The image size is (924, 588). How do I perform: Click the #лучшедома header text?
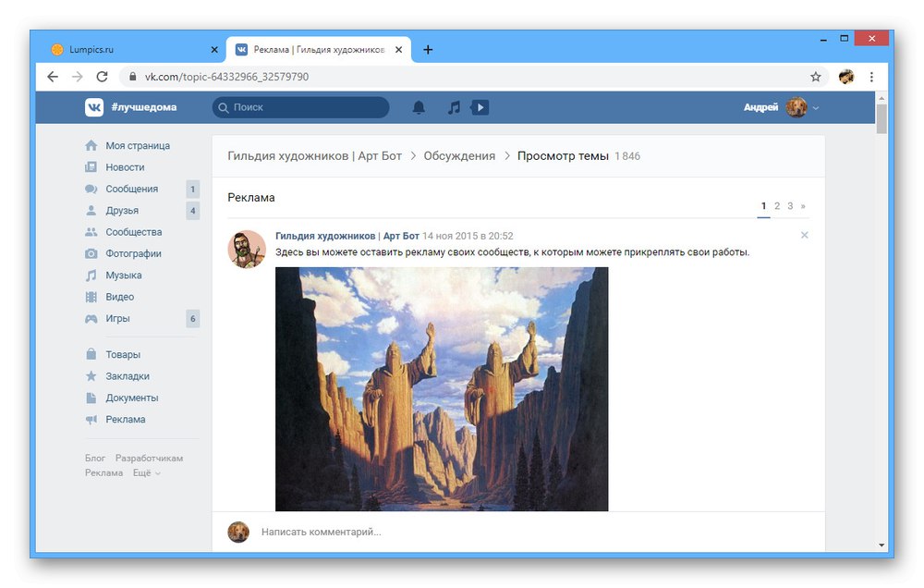pos(144,107)
